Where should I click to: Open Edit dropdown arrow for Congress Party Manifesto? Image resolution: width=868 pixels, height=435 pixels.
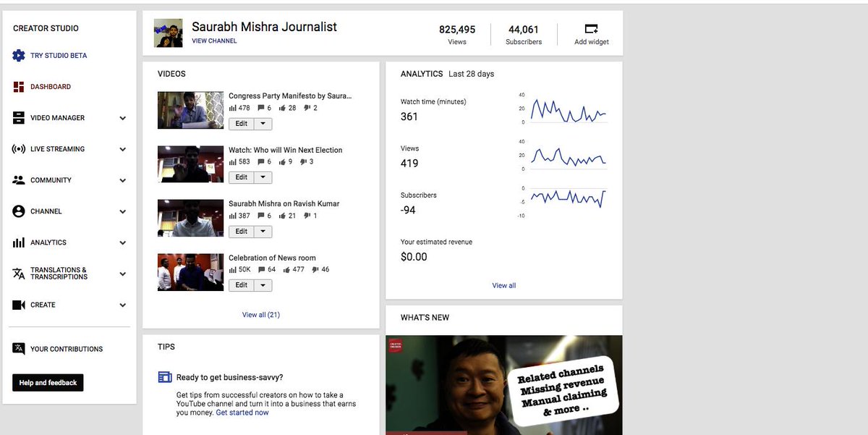click(263, 124)
